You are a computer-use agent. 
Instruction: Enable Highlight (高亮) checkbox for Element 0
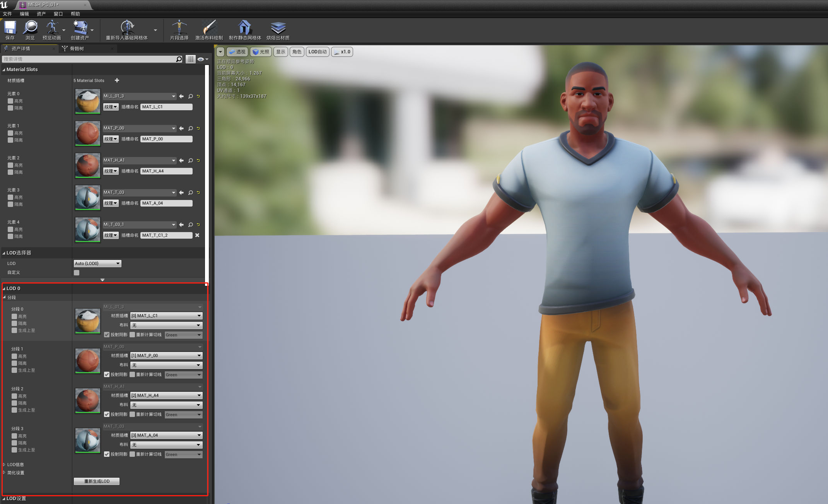tap(10, 101)
